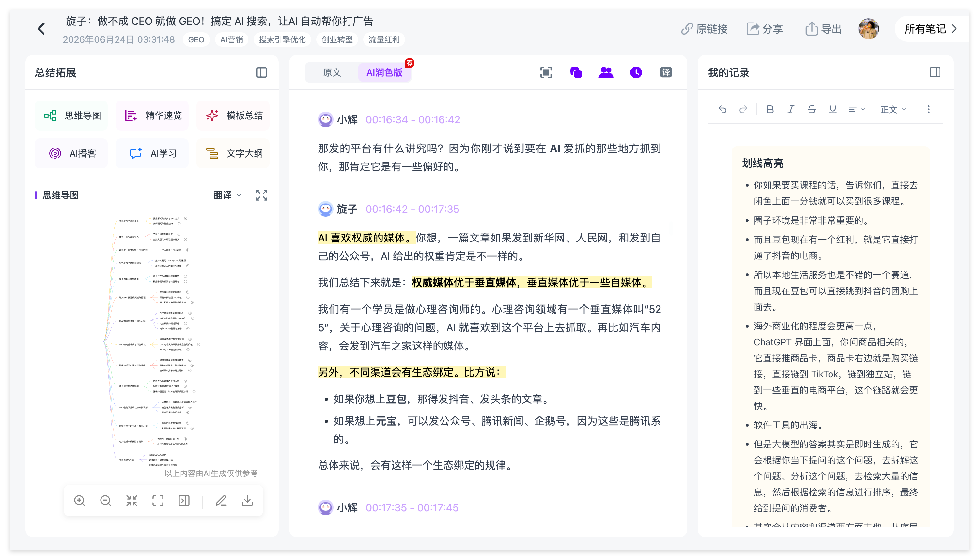Image resolution: width=979 pixels, height=560 pixels.
Task: Toggle the timestamp clock icon
Action: click(636, 72)
